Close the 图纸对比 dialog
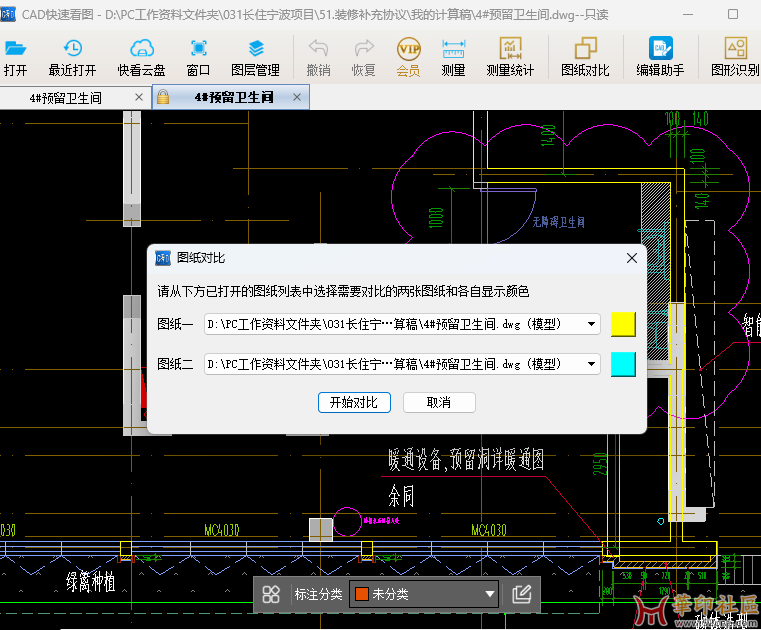 coord(631,258)
